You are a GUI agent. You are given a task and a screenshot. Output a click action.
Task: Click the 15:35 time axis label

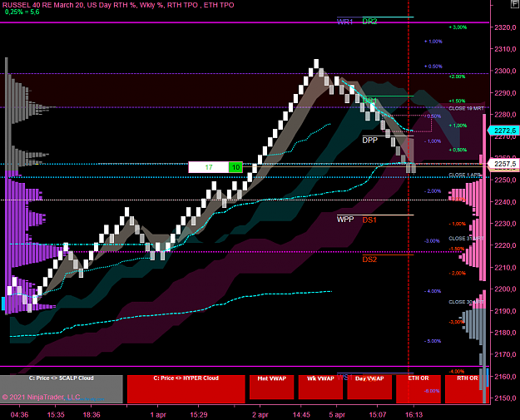(x=56, y=415)
